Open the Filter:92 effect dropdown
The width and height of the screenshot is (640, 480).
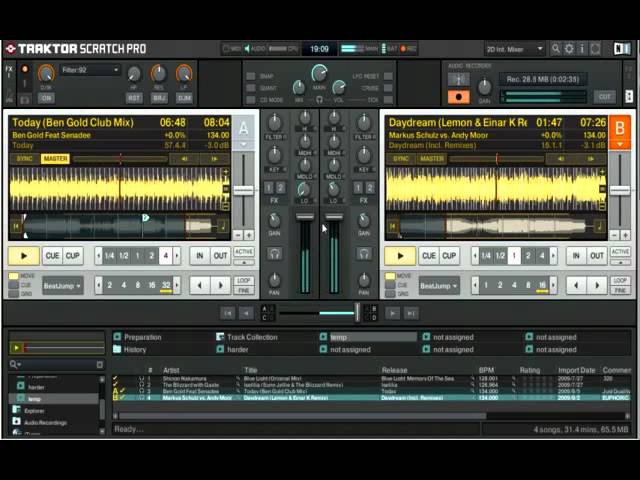tap(90, 70)
